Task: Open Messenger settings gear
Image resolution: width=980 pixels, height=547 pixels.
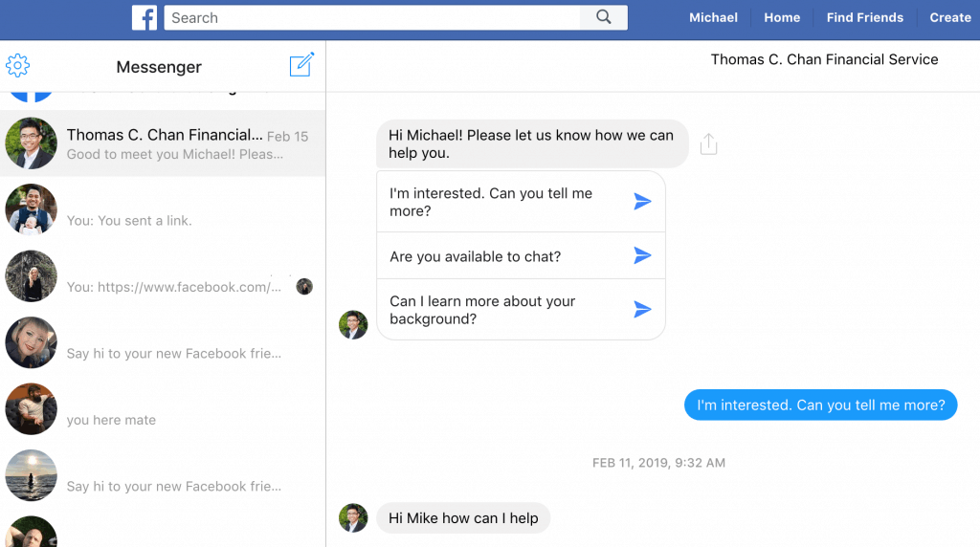Action: click(x=17, y=66)
